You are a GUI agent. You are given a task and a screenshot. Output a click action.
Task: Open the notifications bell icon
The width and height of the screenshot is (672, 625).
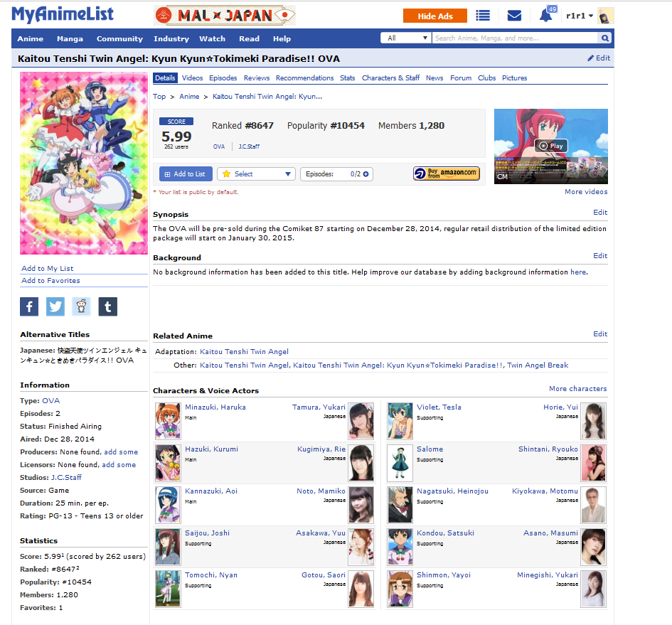click(545, 16)
